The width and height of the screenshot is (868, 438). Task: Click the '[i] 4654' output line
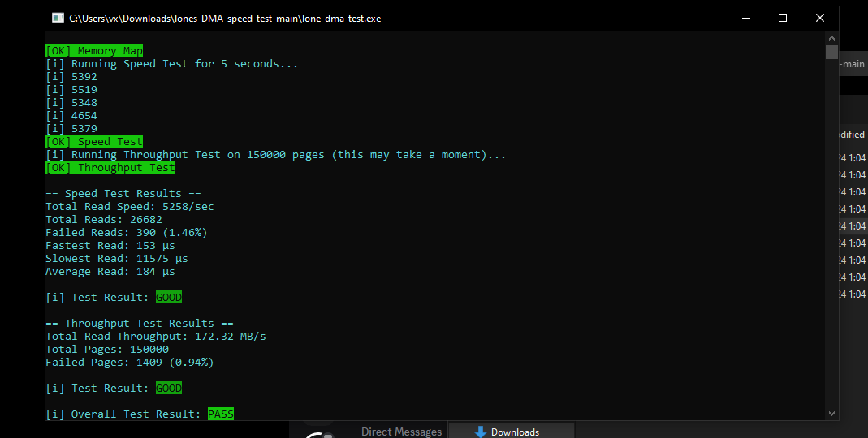pos(71,115)
